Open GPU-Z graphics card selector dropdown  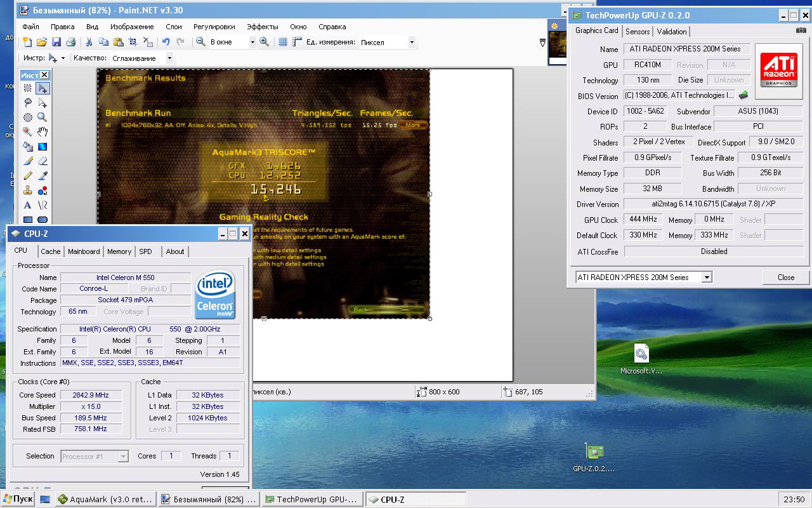click(707, 277)
